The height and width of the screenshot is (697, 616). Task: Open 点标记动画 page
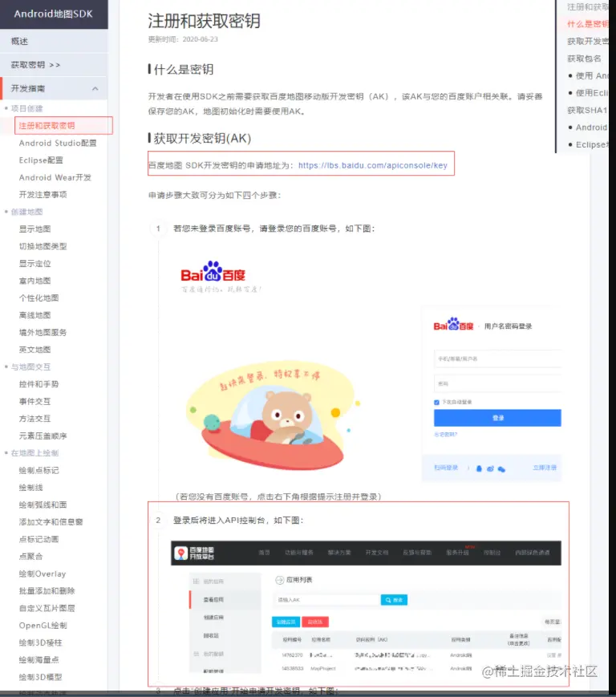[38, 539]
